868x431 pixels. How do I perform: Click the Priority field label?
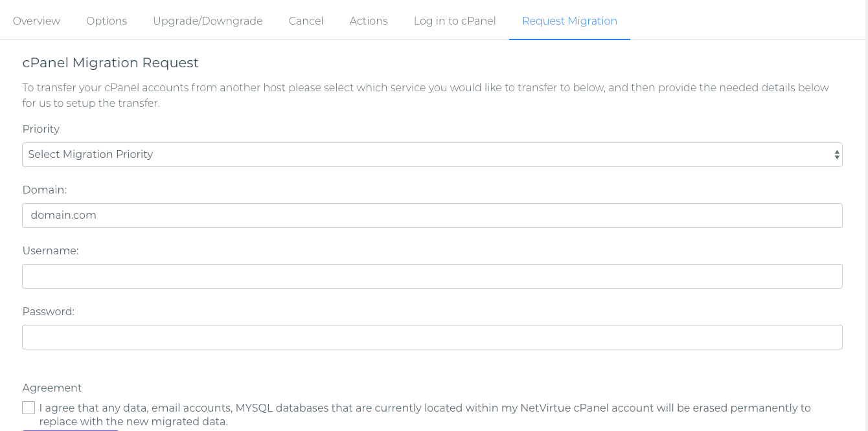[x=41, y=129]
